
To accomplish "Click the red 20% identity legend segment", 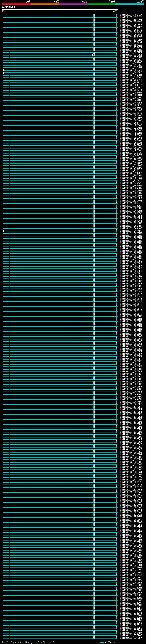I will click(x=16, y=4).
